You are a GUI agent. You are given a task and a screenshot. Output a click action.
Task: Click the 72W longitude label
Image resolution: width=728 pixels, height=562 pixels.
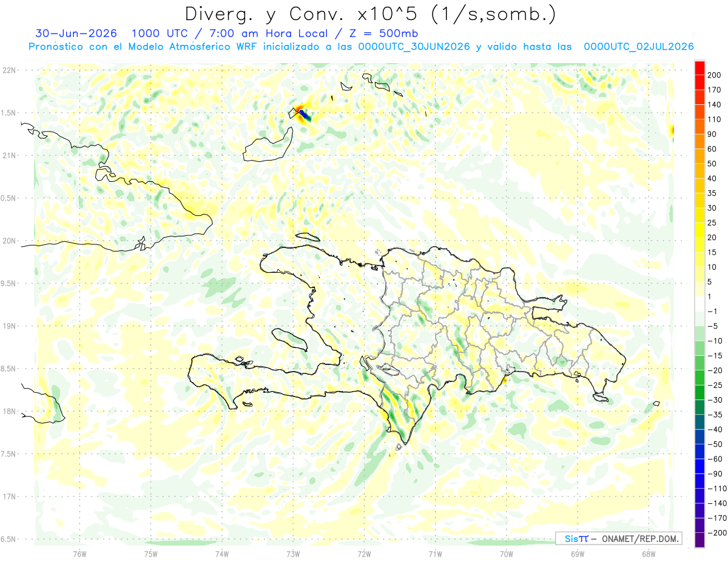(364, 554)
